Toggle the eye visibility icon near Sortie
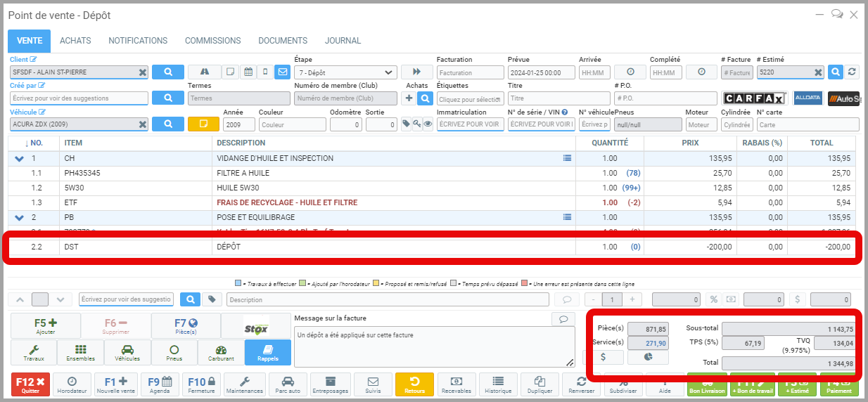868x402 pixels. click(x=428, y=124)
